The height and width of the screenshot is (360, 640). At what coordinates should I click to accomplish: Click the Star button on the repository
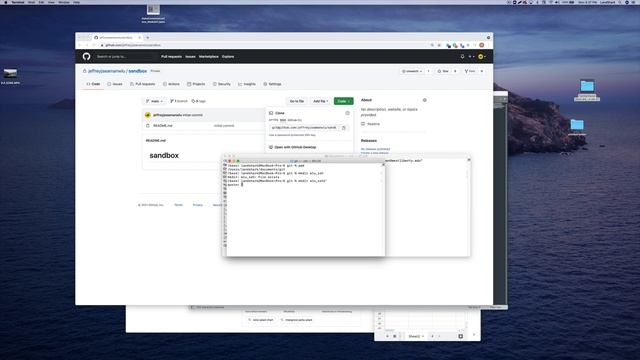coord(443,71)
